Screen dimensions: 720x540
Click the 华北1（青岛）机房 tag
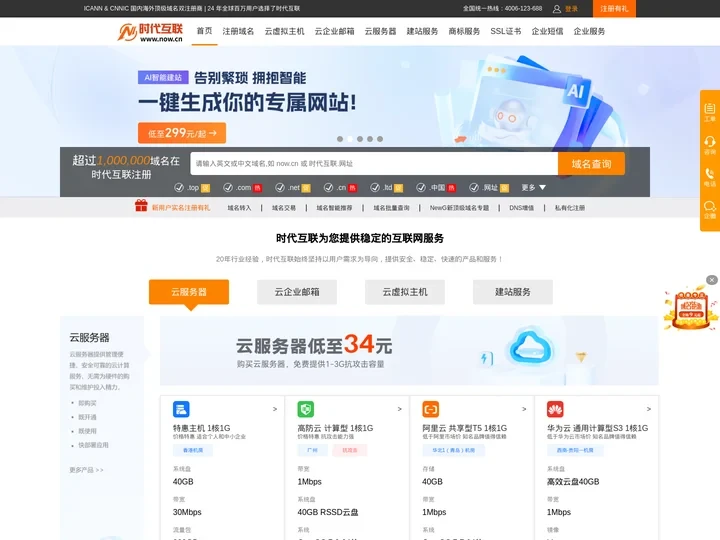454,450
